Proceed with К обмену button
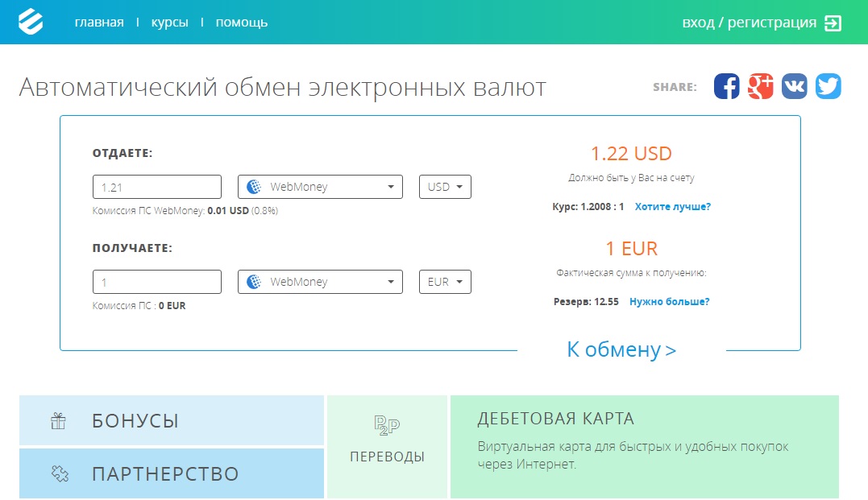868x500 pixels. coord(621,349)
